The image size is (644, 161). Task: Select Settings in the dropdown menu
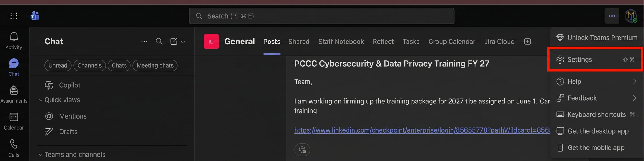point(595,59)
